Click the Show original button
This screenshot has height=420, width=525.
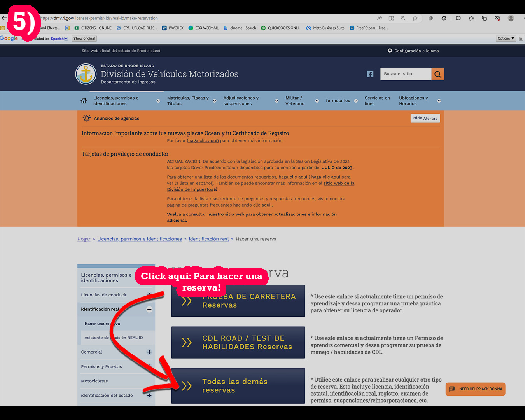(84, 38)
